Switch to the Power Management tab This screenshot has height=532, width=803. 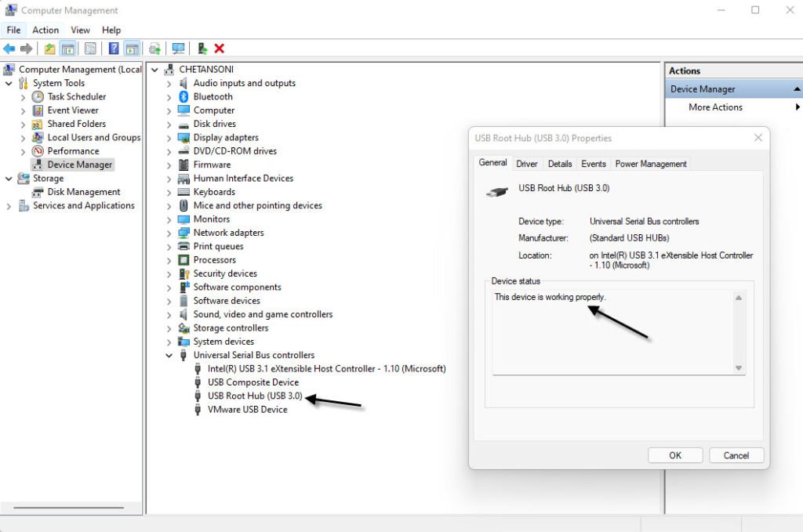(650, 163)
